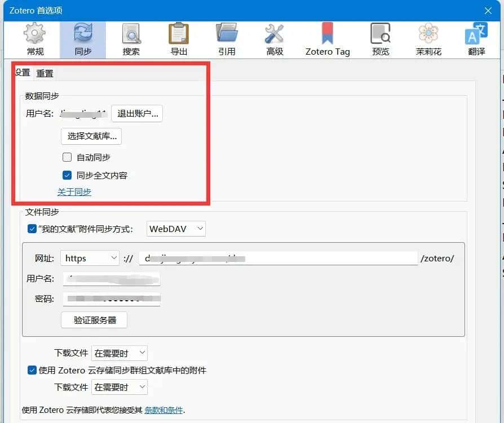This screenshot has width=504, height=423.
Task: Open the 常规 preferences pane
Action: click(x=33, y=38)
